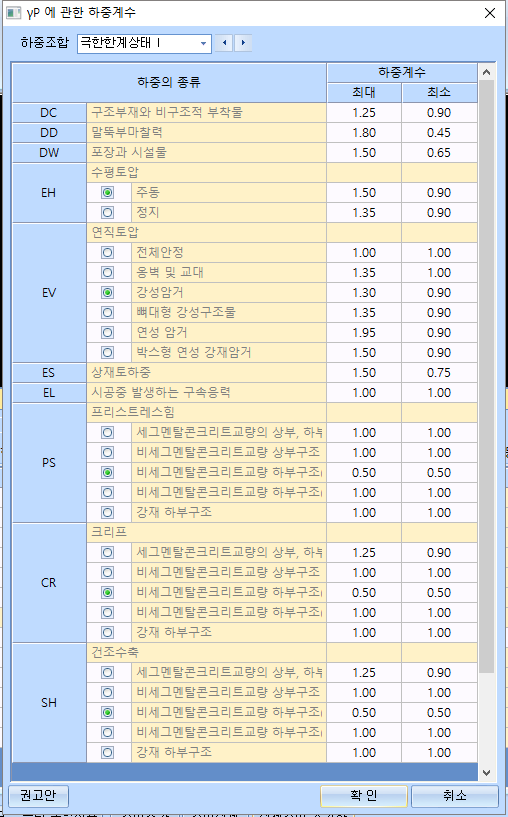Click the 시공중 발생하는 구속응력 label
Viewport: 508px width, 817px height.
pos(160,393)
